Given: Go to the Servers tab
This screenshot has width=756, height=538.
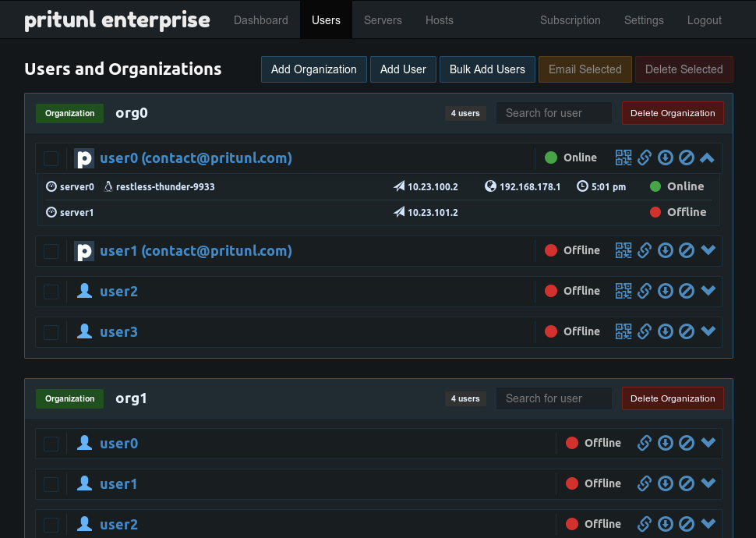Looking at the screenshot, I should (383, 19).
